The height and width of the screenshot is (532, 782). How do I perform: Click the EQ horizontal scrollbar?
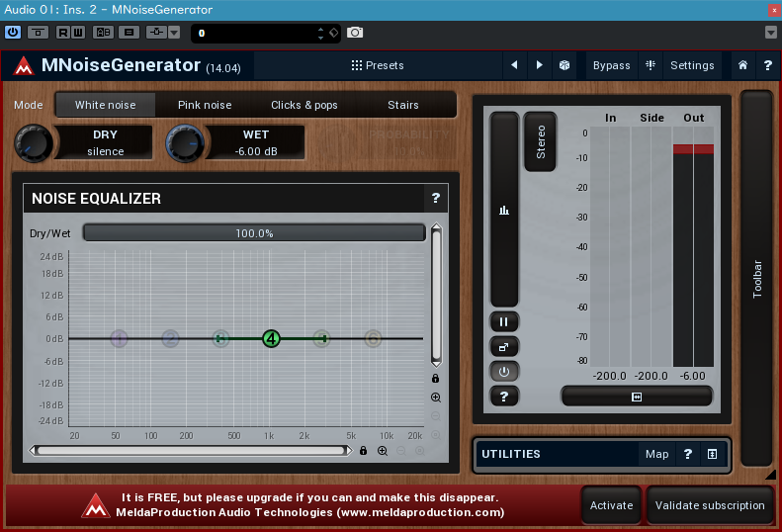[x=191, y=451]
